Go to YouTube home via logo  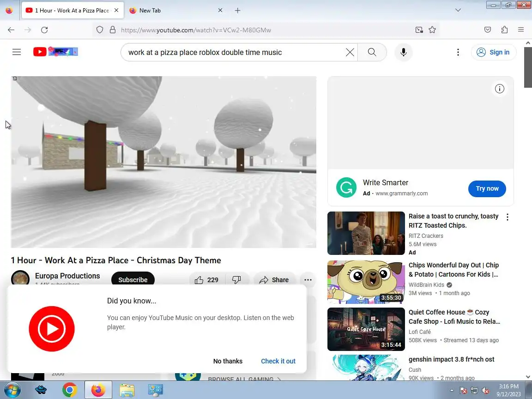pyautogui.click(x=55, y=52)
